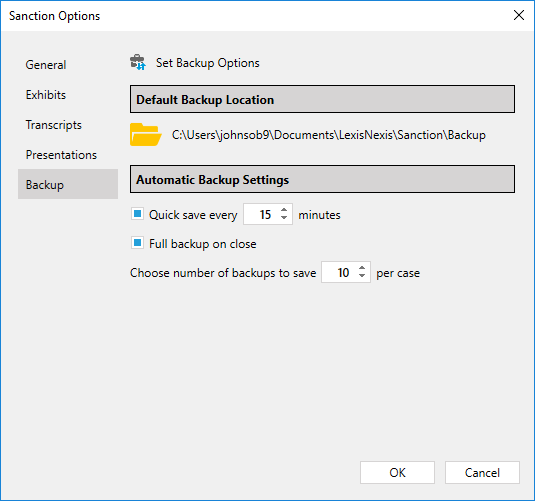Viewport: 535px width, 501px height.
Task: Go to the Presentations options tab
Action: pyautogui.click(x=61, y=155)
